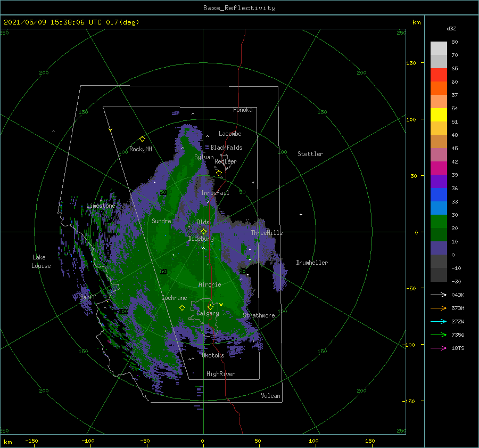Click the Base_Reflectivity title
479x448 pixels.
tap(240, 8)
